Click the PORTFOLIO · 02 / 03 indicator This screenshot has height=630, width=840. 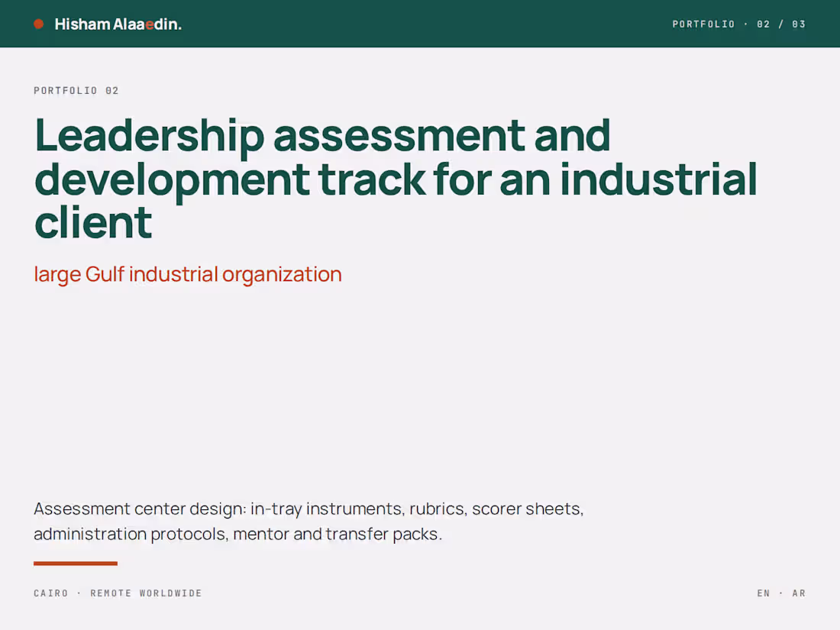[x=738, y=24]
